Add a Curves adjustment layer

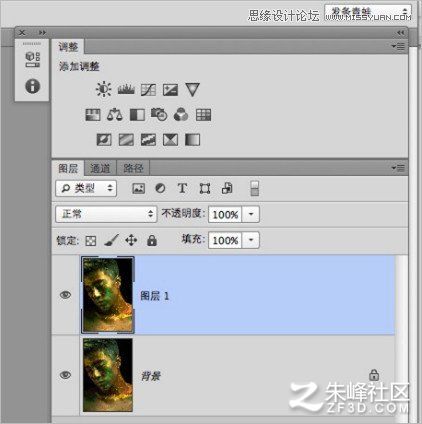[148, 90]
